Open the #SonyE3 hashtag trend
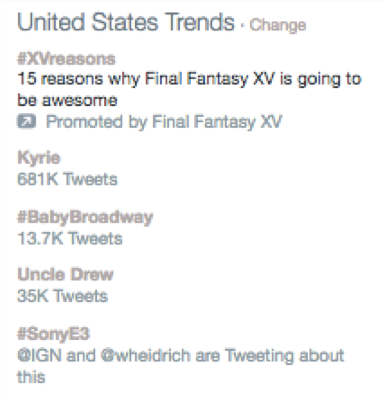This screenshot has width=385, height=393. click(53, 334)
